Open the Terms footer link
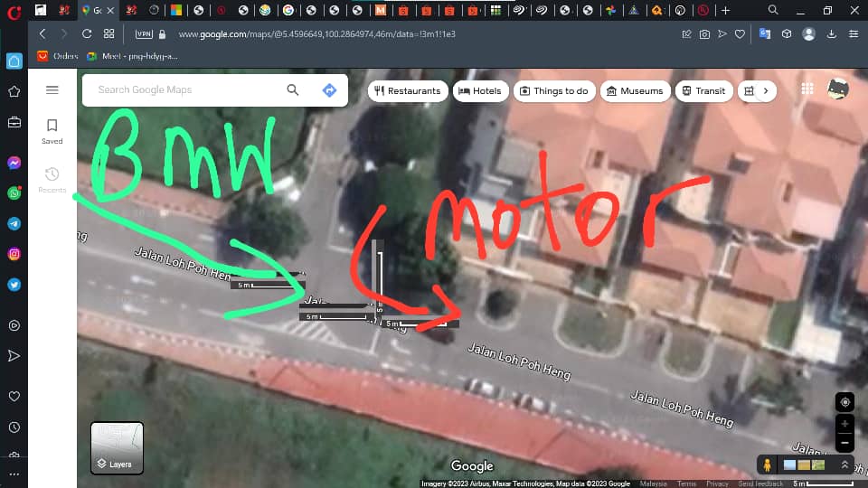 (x=686, y=483)
